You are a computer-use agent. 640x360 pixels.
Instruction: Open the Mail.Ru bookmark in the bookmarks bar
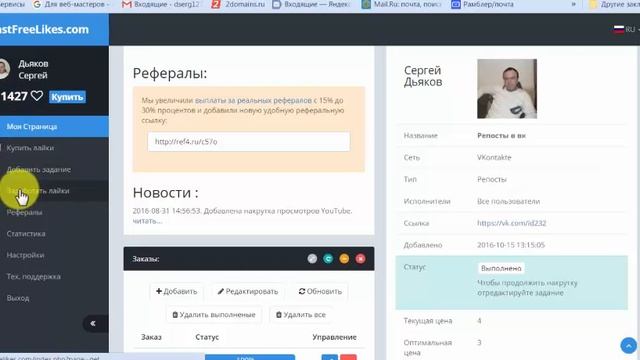[402, 4]
